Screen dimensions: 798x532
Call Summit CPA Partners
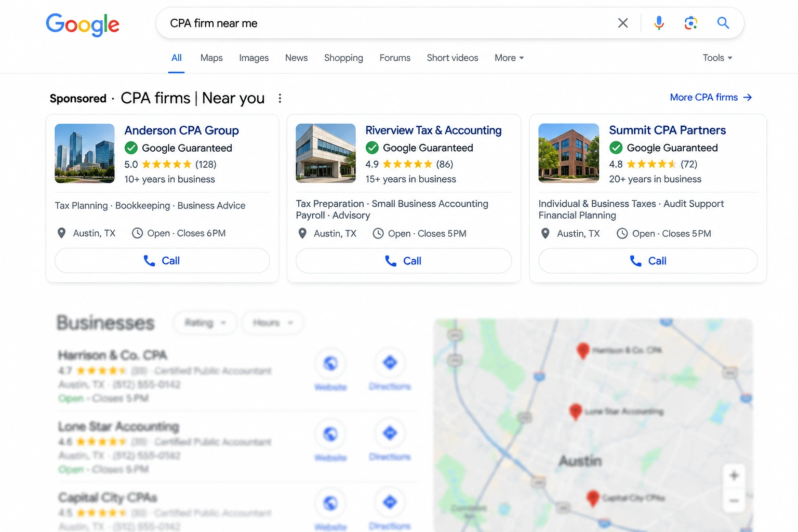click(648, 261)
